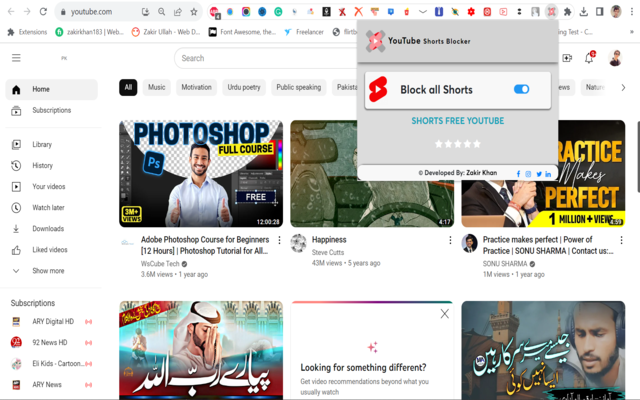Bookmark this page with the star

point(194,12)
